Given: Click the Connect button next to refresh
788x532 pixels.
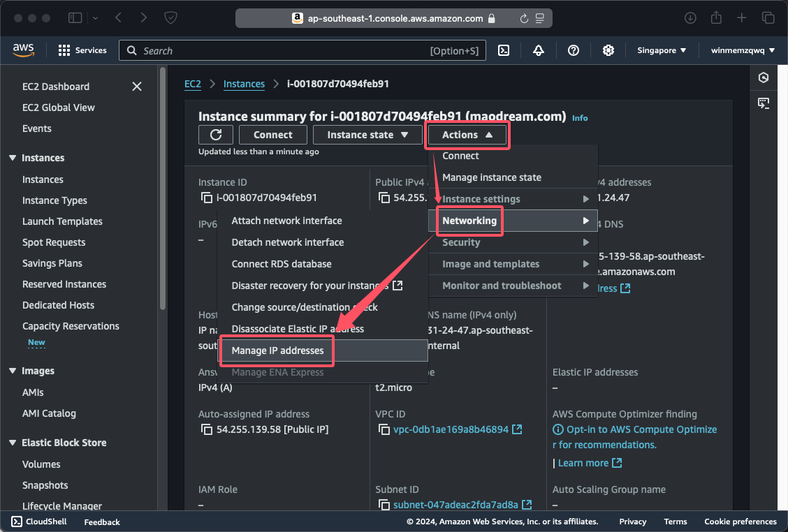Looking at the screenshot, I should (273, 135).
